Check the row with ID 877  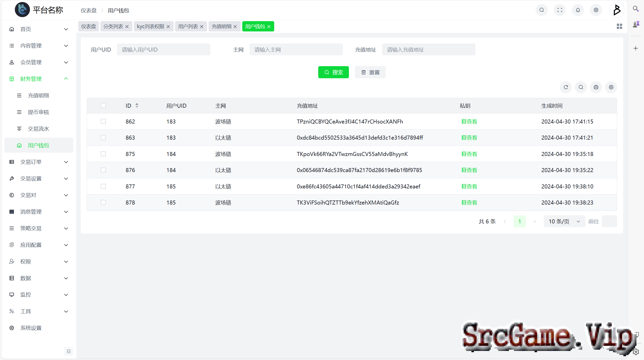pyautogui.click(x=103, y=186)
